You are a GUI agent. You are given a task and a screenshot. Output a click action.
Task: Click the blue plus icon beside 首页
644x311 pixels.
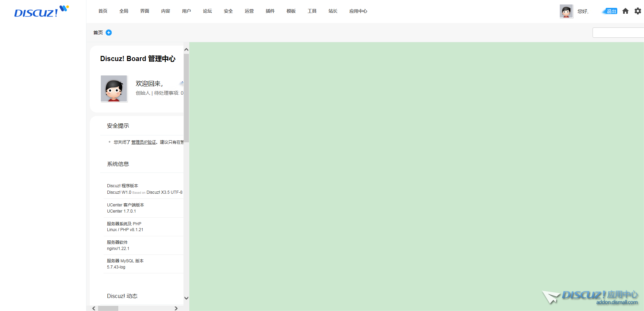tap(109, 33)
